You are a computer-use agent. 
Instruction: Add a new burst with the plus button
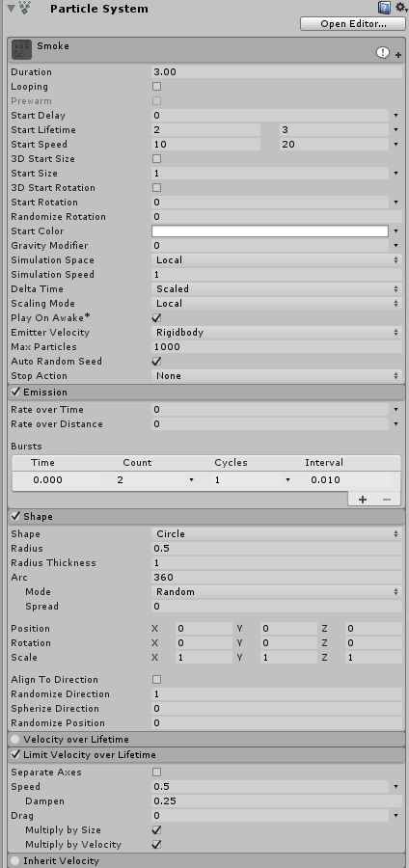(x=363, y=500)
